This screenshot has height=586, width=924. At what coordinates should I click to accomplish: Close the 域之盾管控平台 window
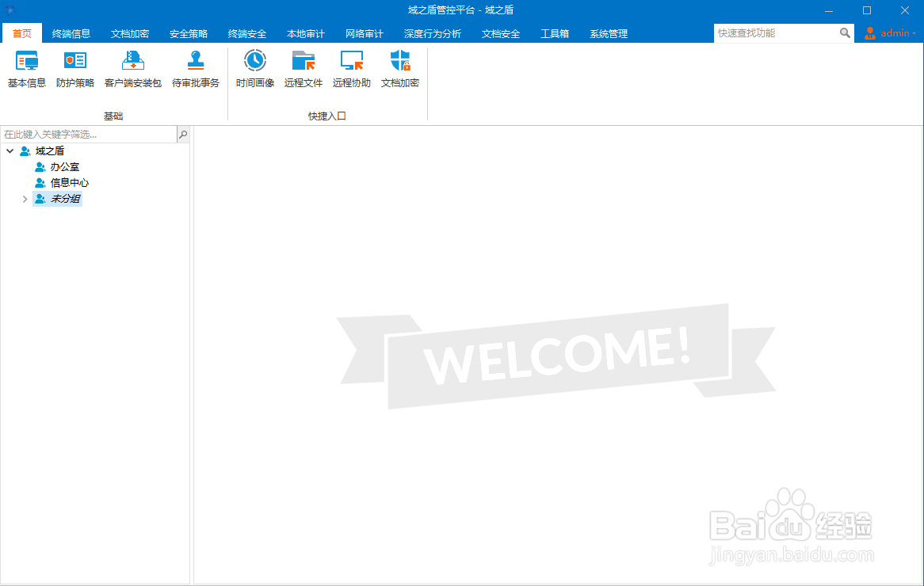tap(904, 10)
